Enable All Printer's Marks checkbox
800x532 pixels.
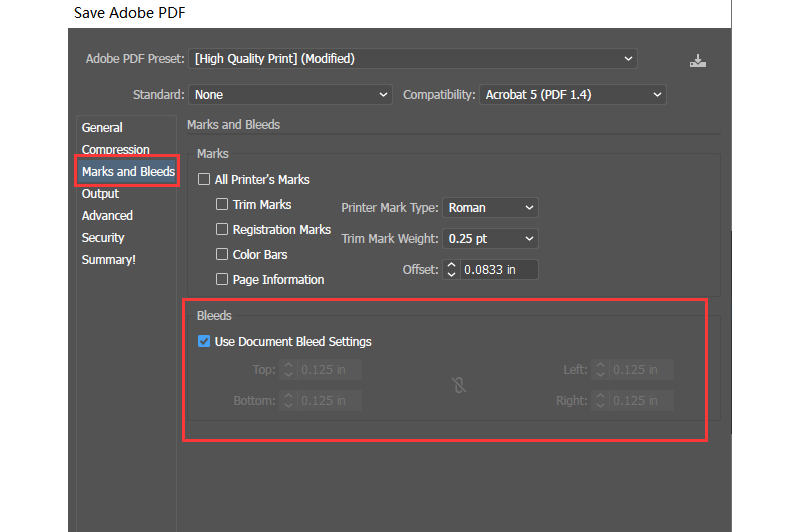(x=204, y=179)
